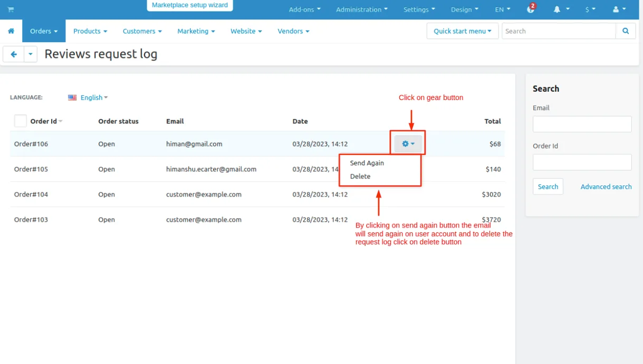
Task: Choose Send Again from gear menu
Action: pyautogui.click(x=367, y=163)
